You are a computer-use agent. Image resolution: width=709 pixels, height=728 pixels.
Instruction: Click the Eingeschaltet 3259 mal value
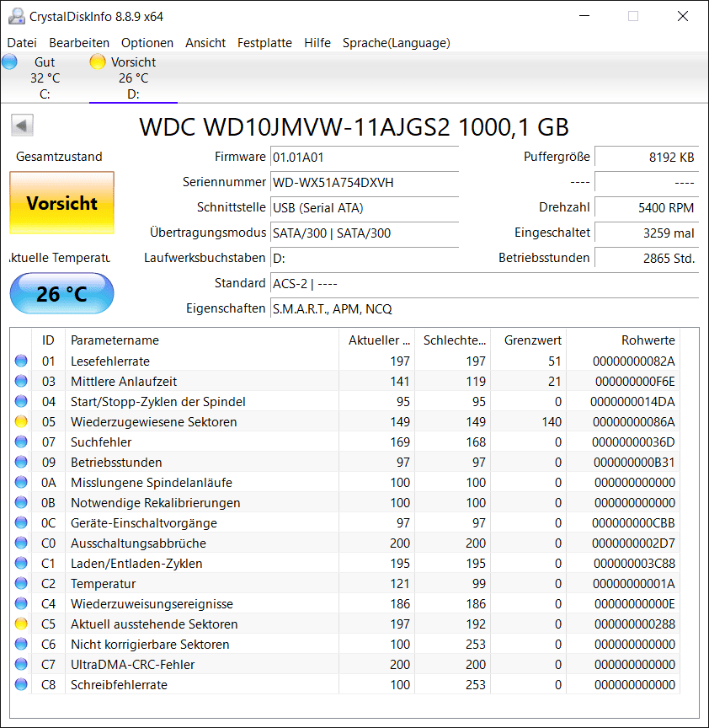[x=647, y=233]
